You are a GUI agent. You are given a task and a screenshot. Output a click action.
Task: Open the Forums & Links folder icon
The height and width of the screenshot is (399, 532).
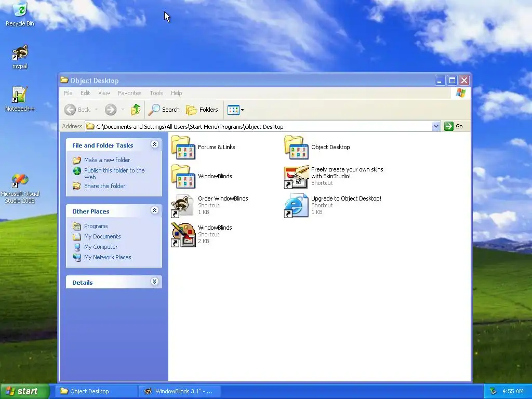pyautogui.click(x=183, y=147)
